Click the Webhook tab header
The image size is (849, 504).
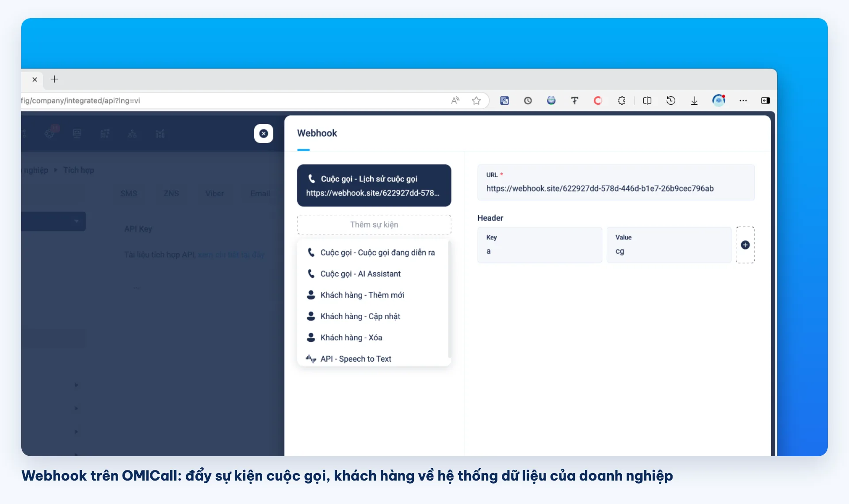coord(317,133)
